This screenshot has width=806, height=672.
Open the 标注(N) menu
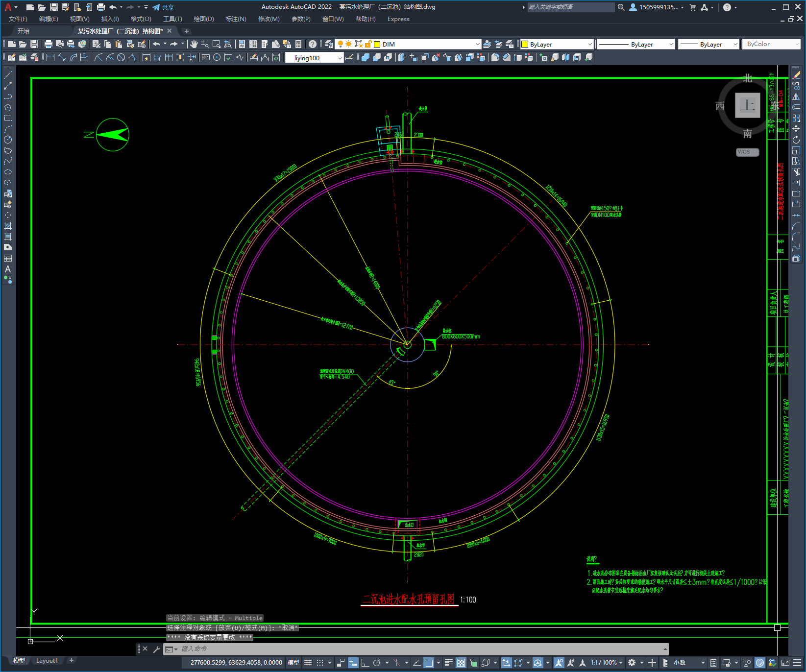point(236,19)
